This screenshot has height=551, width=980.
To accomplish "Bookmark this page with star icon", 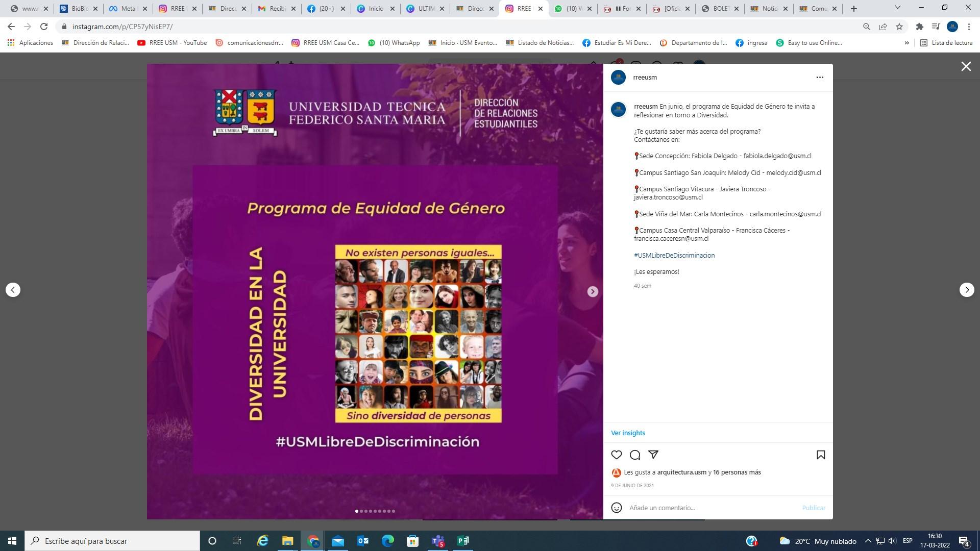I will [x=899, y=27].
